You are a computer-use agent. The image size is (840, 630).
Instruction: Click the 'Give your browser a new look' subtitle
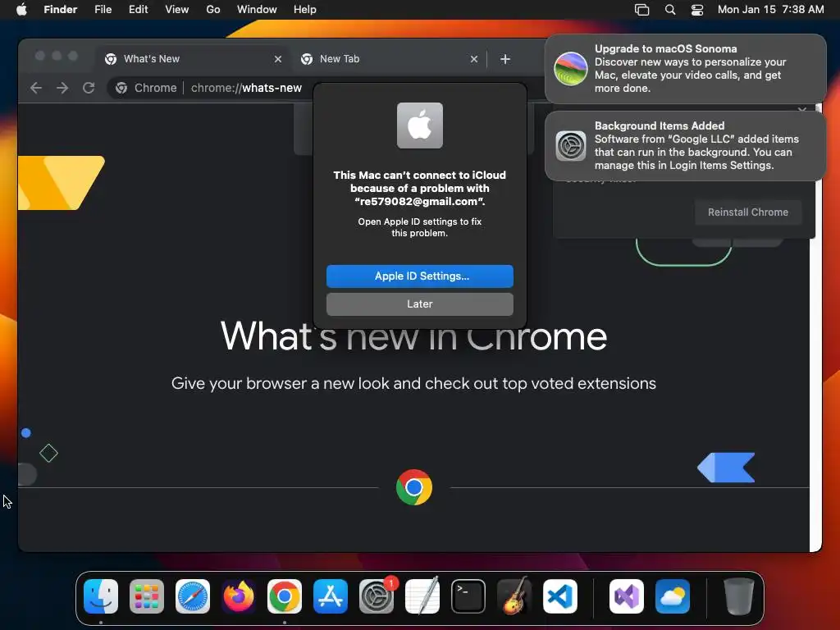pos(413,384)
